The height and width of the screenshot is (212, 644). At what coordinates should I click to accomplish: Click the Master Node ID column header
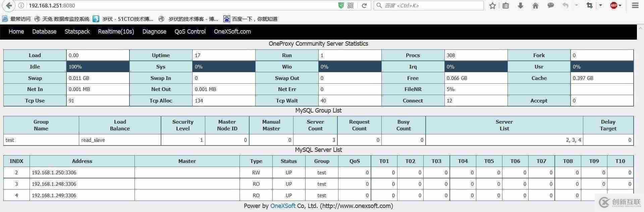point(227,125)
